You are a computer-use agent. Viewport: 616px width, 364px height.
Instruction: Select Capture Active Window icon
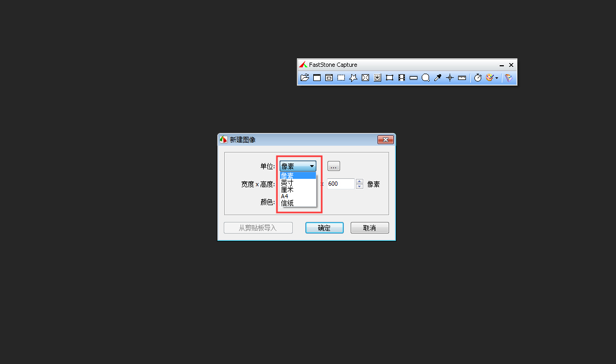[316, 78]
